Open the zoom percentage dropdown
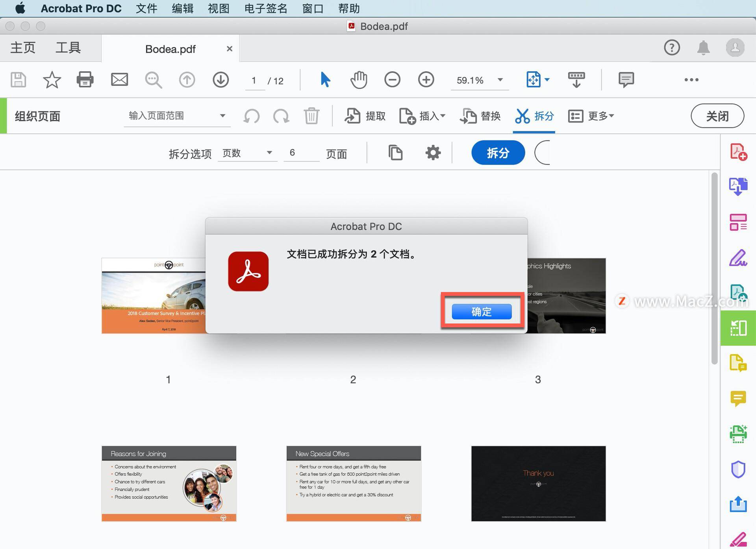This screenshot has height=549, width=756. point(500,80)
